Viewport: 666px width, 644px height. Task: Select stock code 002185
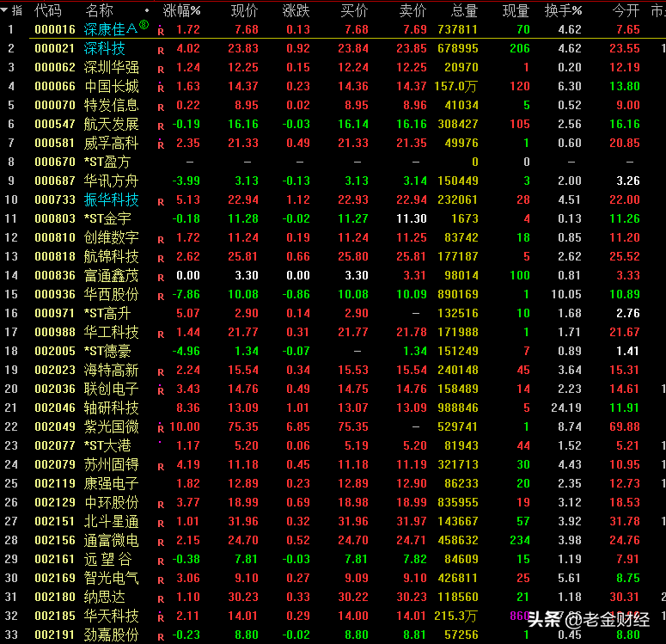55,616
